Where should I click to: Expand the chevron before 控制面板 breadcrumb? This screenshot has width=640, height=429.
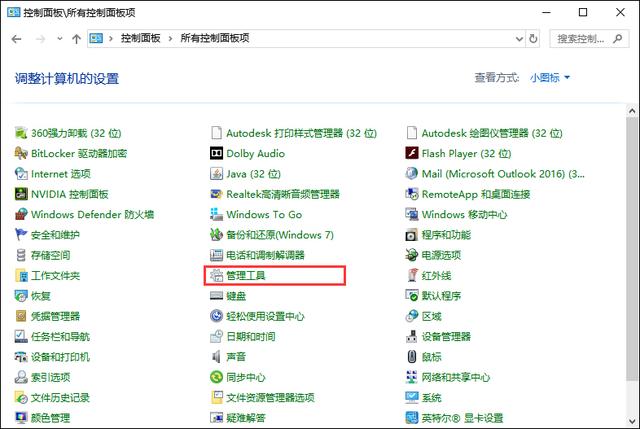(111, 39)
